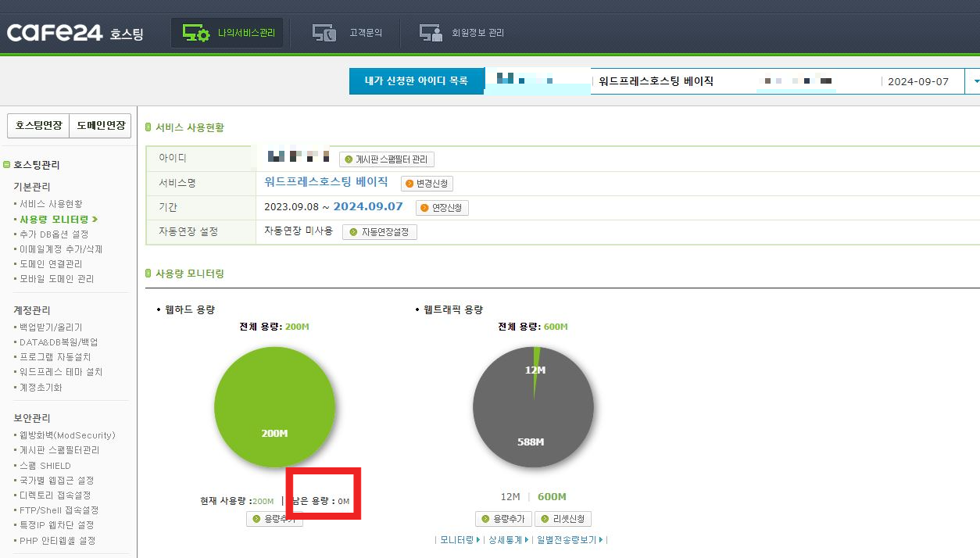Click the gray 웹트래픽 용량 pie chart
Image resolution: width=980 pixels, height=558 pixels.
(533, 407)
